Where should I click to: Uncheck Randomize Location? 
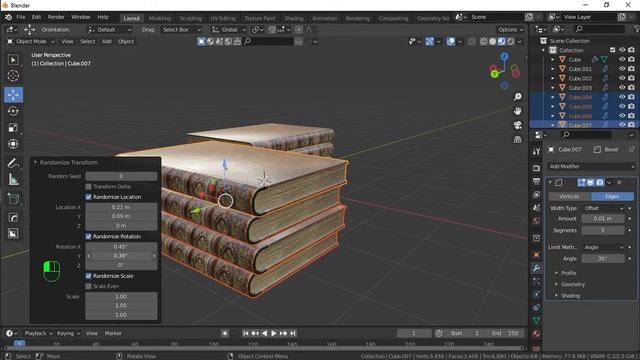[x=89, y=197]
